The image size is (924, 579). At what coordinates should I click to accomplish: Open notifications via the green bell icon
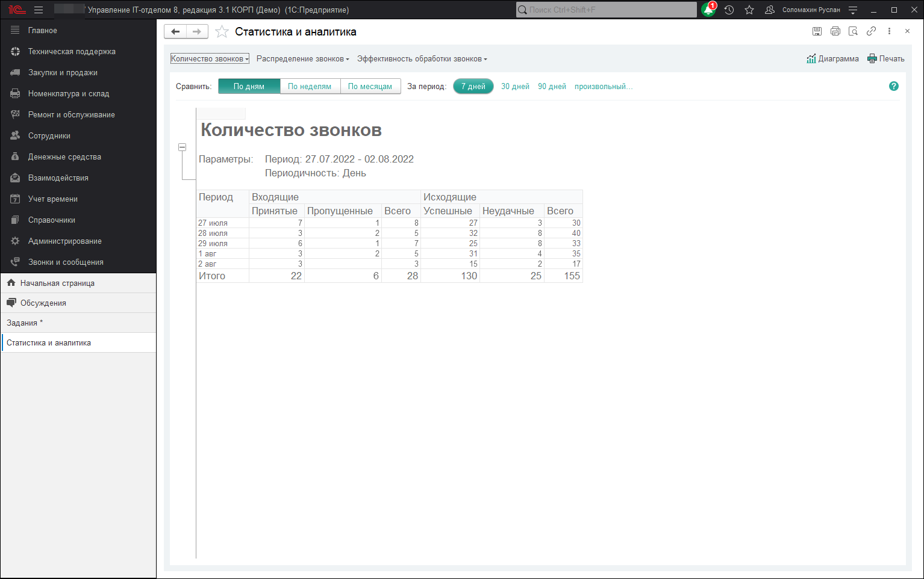tap(708, 10)
